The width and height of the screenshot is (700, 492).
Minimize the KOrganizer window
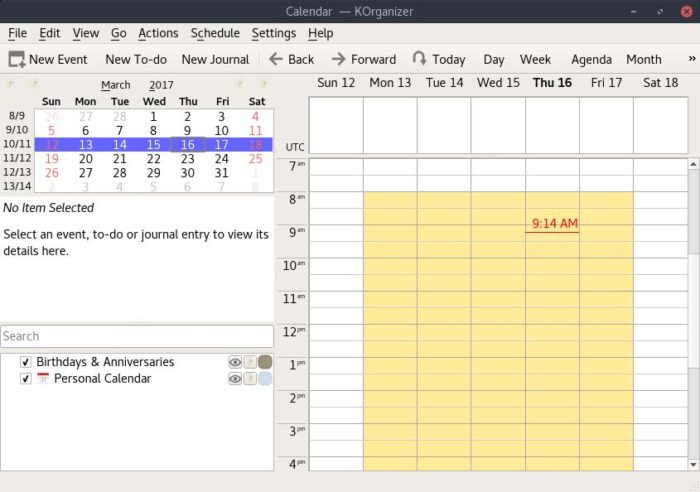[633, 12]
